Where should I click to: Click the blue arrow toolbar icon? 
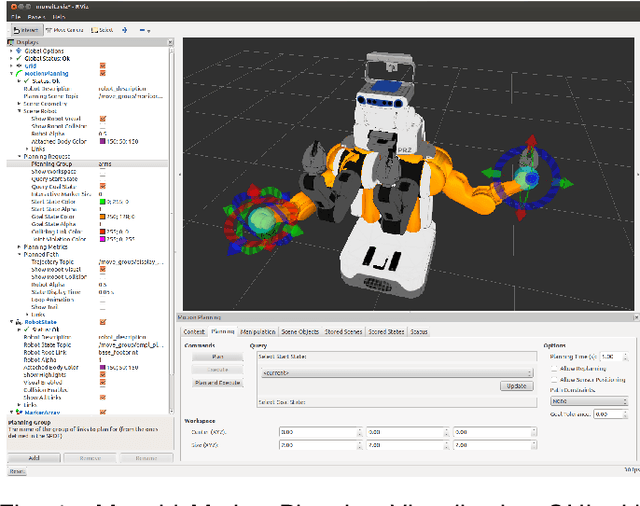pos(125,30)
